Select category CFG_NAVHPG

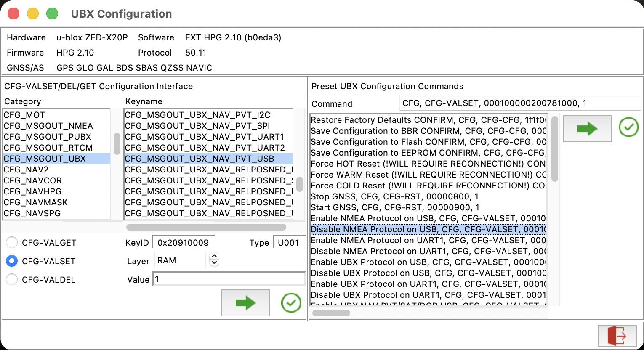(56, 191)
